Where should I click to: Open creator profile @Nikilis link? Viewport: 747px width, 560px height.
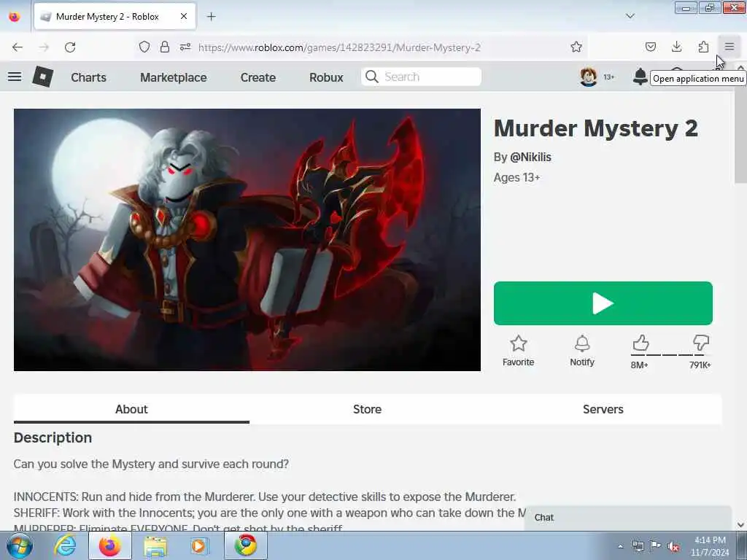[x=530, y=157]
